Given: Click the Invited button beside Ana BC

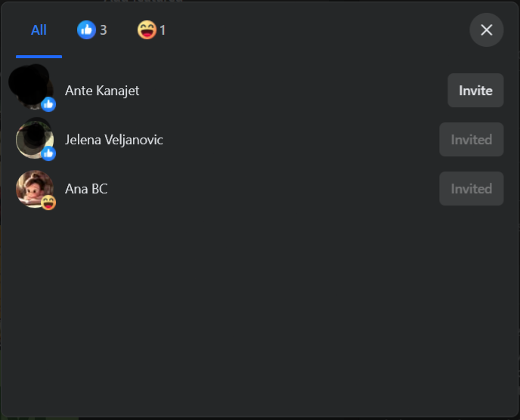Looking at the screenshot, I should pyautogui.click(x=472, y=189).
